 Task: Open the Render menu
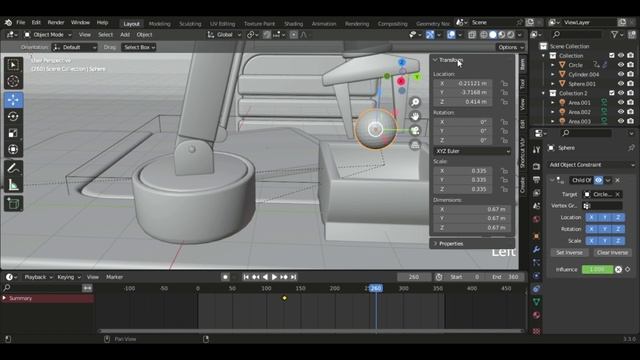pyautogui.click(x=56, y=22)
